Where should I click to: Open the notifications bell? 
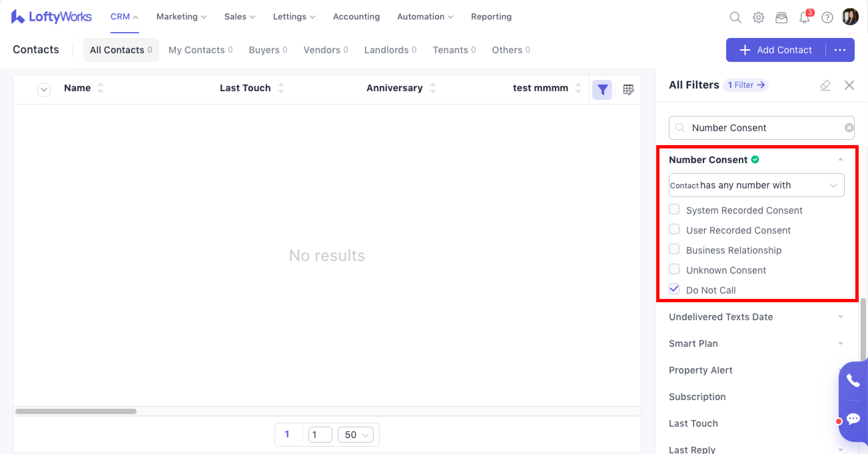(804, 17)
